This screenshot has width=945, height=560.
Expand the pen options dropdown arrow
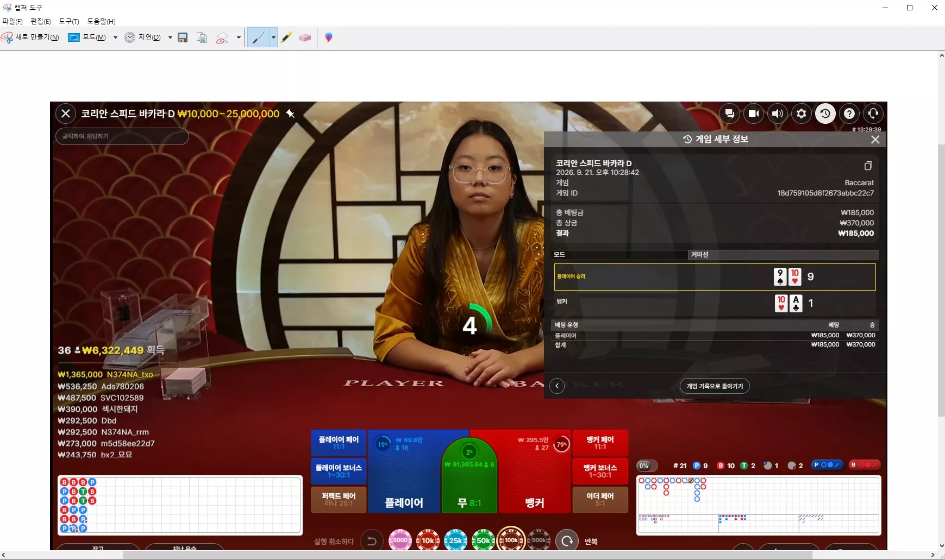(273, 37)
